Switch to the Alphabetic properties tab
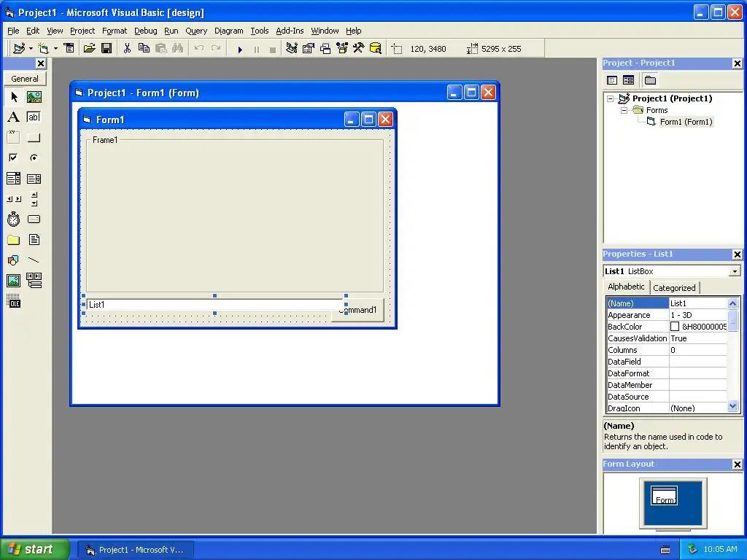The width and height of the screenshot is (747, 560). point(626,287)
